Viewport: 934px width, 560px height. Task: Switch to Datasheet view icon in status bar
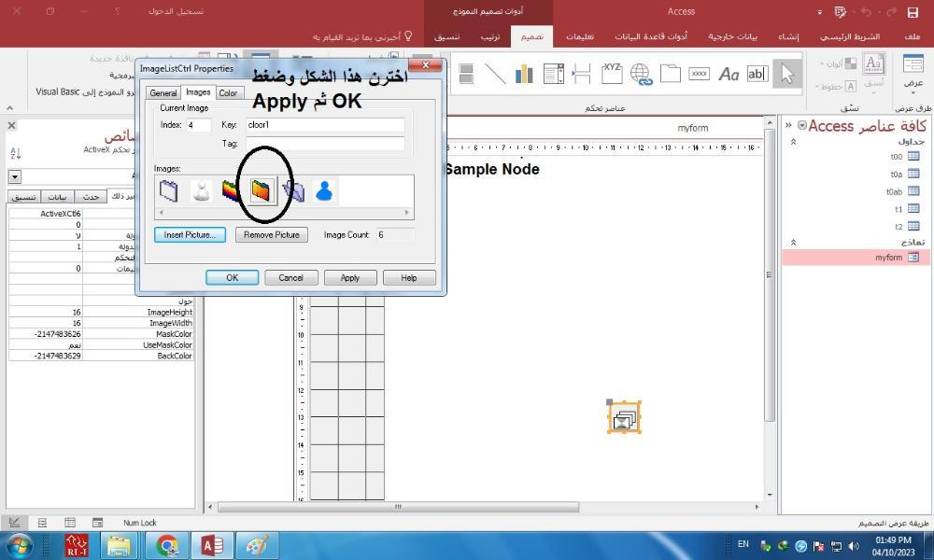[x=70, y=523]
